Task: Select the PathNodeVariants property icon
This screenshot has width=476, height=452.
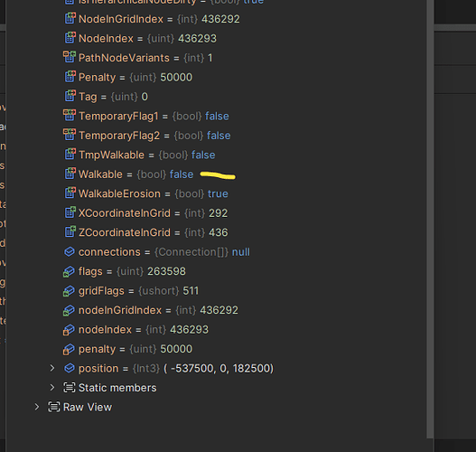Action: pyautogui.click(x=70, y=58)
